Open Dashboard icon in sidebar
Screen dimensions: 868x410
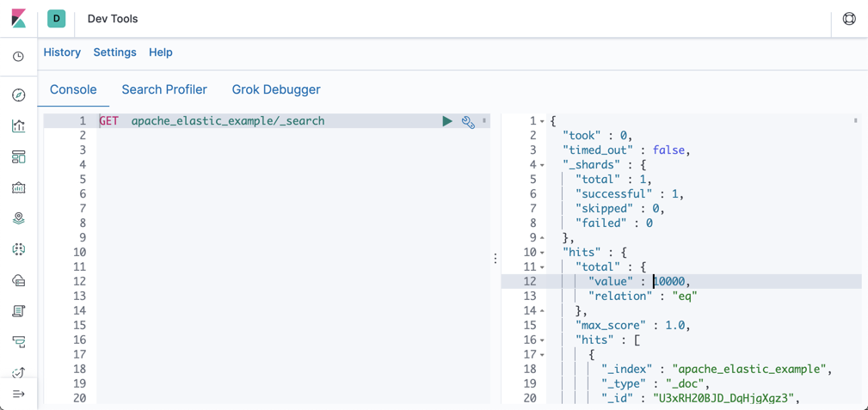[x=18, y=157]
